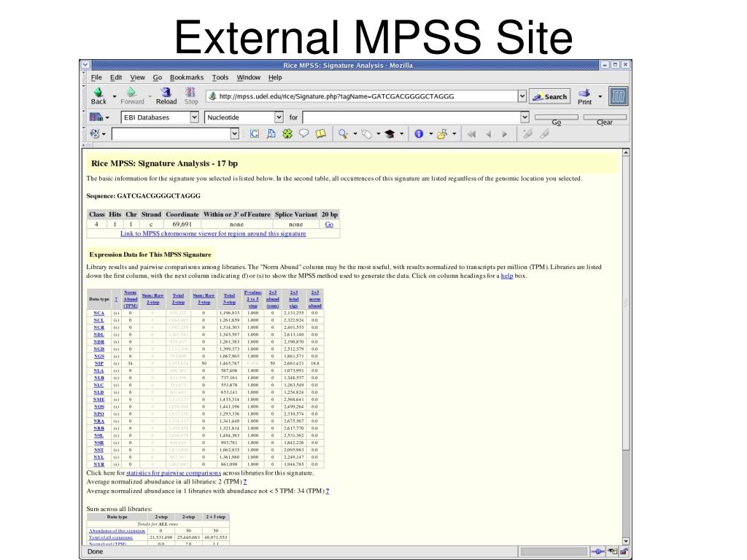This screenshot has width=747, height=560.
Task: Open the NIP library link
Action: point(98,363)
